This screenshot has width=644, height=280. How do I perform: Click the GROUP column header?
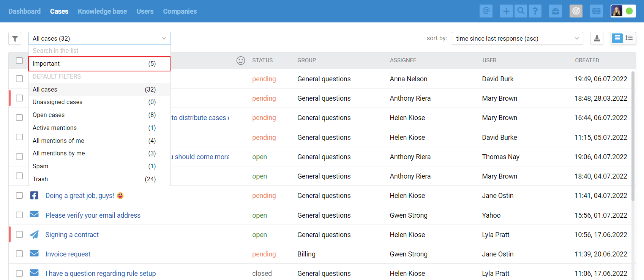coord(306,60)
